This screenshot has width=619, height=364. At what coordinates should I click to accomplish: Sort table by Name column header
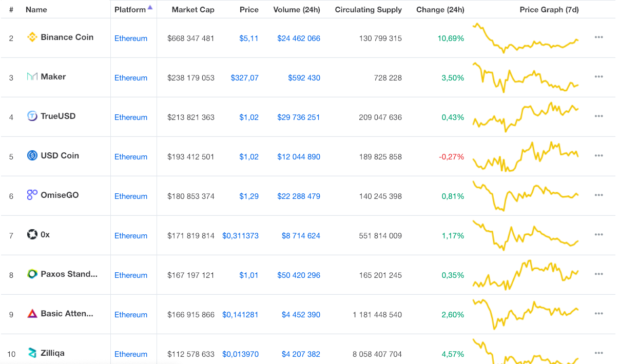pyautogui.click(x=36, y=10)
